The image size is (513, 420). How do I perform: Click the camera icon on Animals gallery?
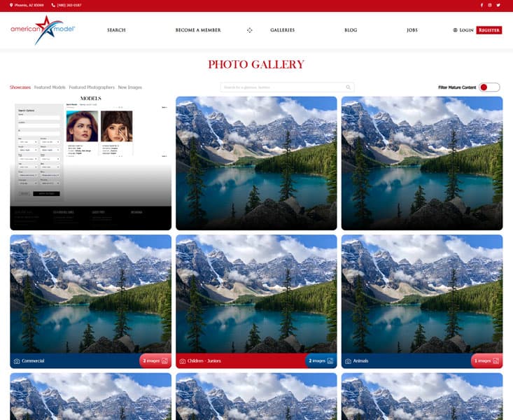[x=348, y=361]
